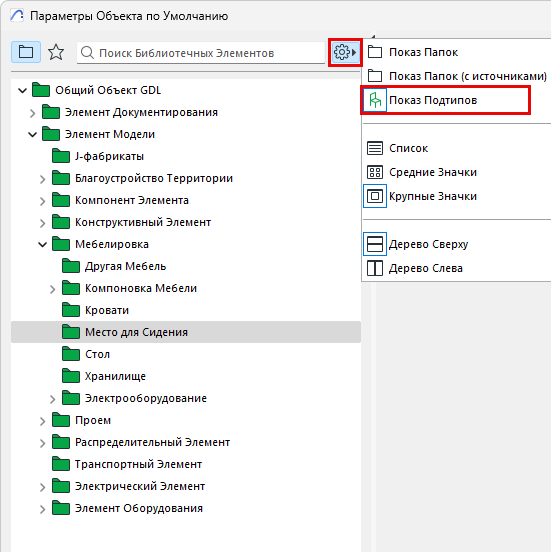Expand Компонент Элемента folder
This screenshot has width=551, height=552.
42,201
